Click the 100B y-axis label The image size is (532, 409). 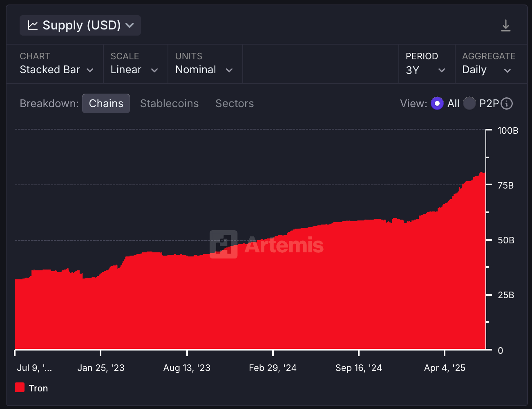508,130
